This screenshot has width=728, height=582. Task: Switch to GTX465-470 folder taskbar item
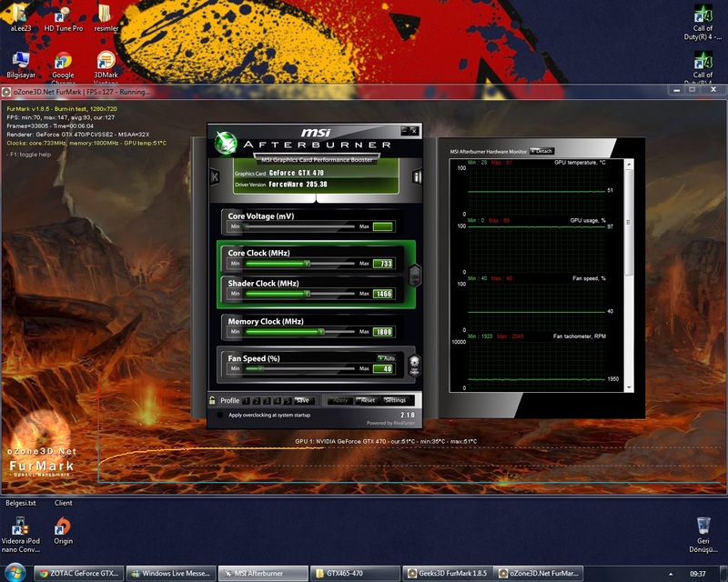point(355,573)
